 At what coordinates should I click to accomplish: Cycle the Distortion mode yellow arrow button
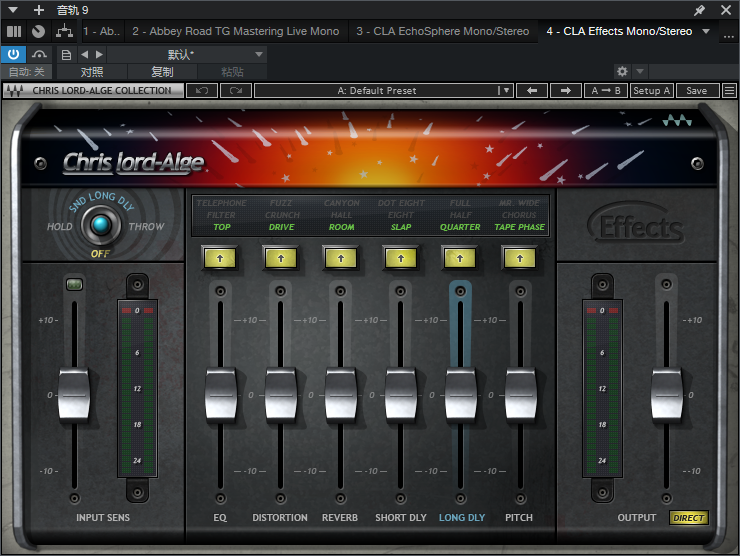281,258
